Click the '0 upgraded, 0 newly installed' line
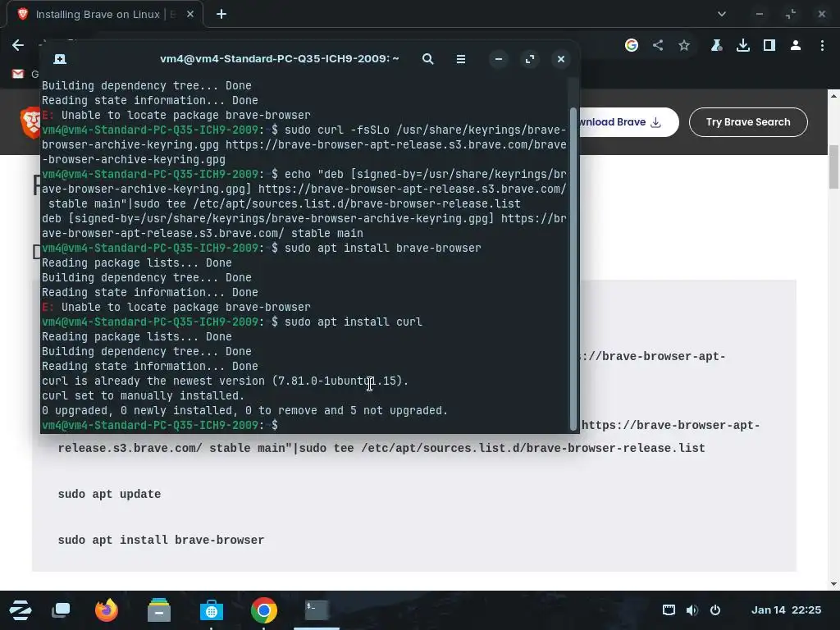Viewport: 840px width, 630px height. (244, 410)
